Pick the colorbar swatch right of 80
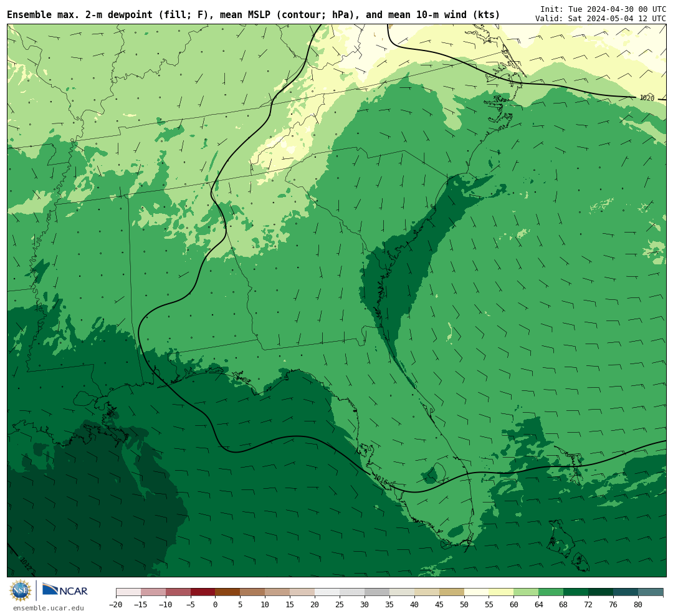The height and width of the screenshot is (616, 673). [x=651, y=592]
